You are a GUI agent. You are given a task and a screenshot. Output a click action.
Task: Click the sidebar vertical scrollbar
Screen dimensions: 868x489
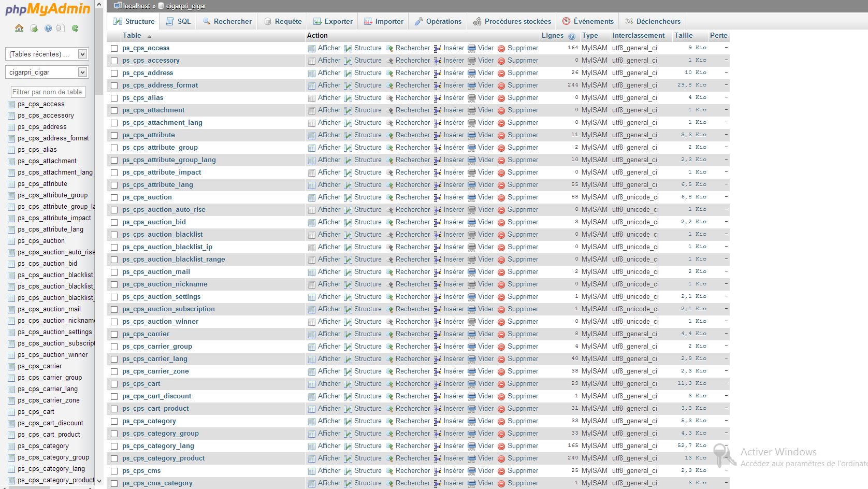99,52
